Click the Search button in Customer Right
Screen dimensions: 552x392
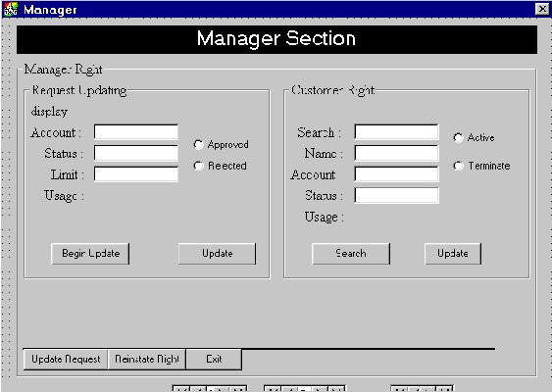pos(351,254)
